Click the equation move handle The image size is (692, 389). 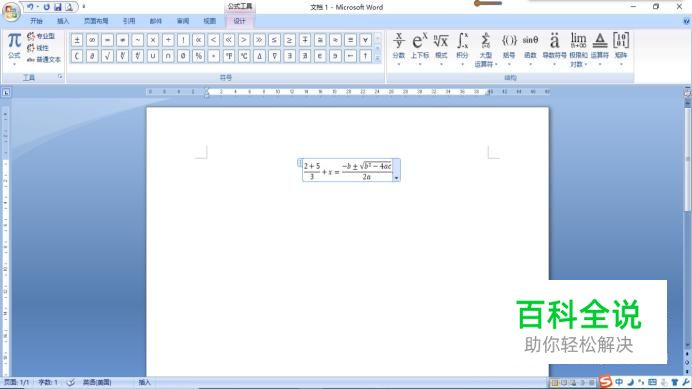pos(300,162)
